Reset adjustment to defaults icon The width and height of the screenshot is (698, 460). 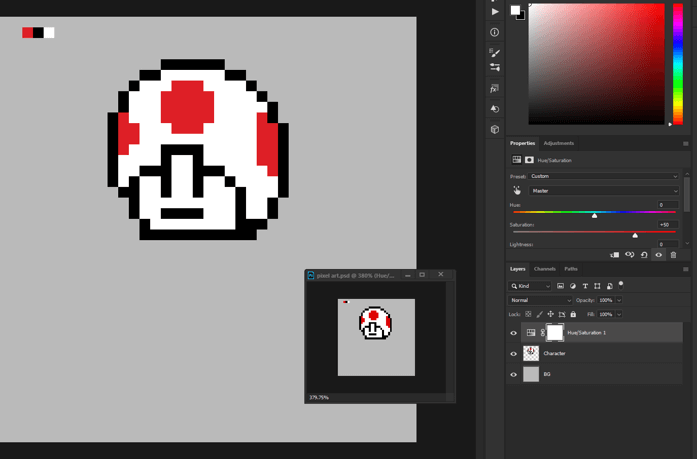[x=644, y=255]
